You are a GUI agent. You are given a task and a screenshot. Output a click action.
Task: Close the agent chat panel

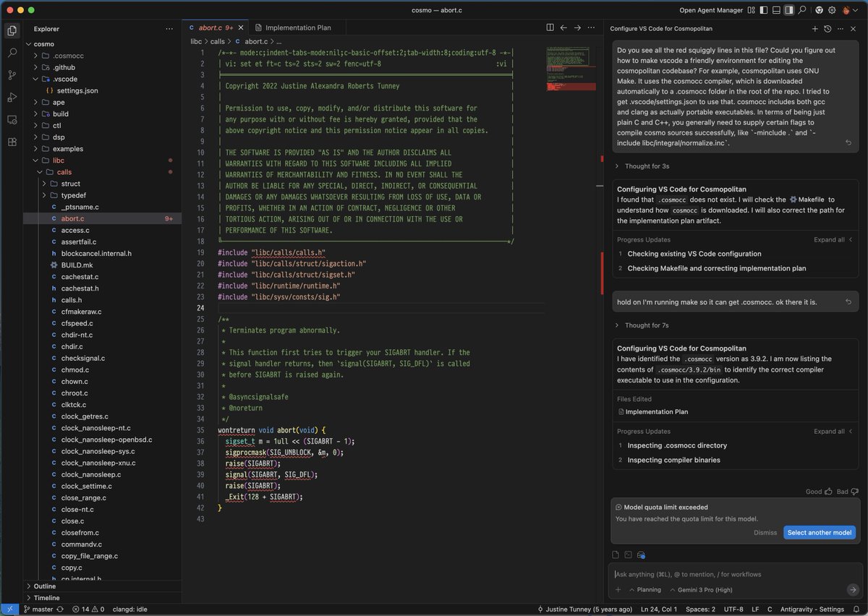click(854, 28)
